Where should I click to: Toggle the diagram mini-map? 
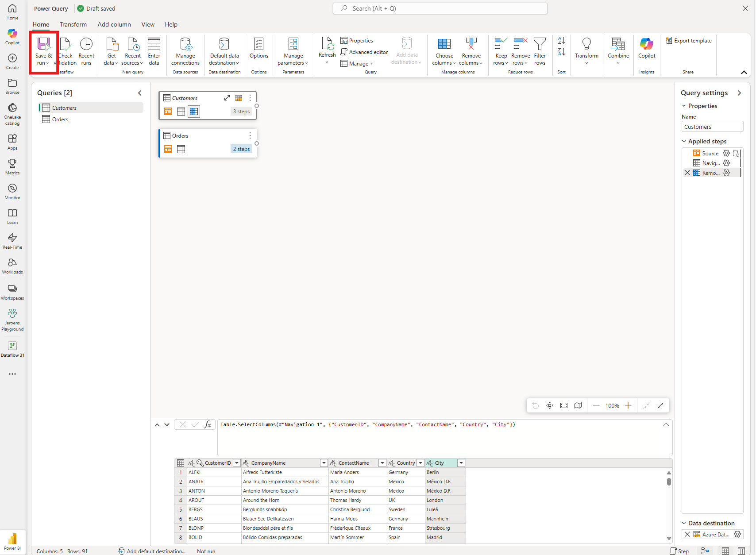578,405
